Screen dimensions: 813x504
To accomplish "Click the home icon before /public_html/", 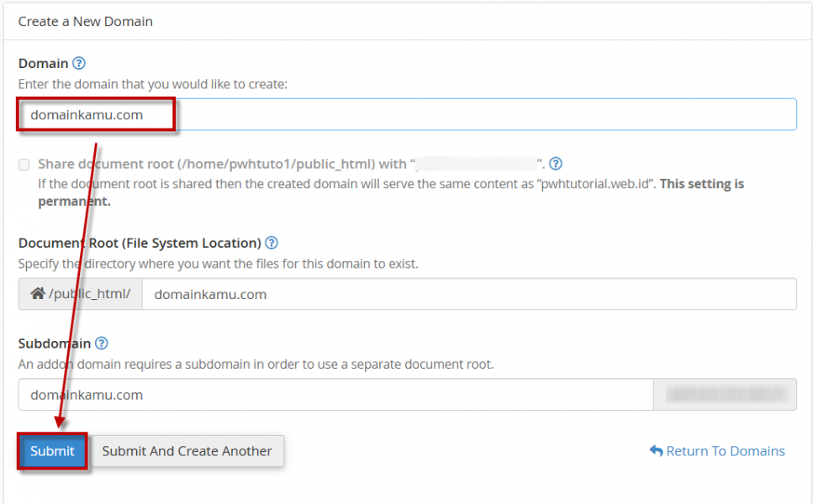I will [37, 294].
